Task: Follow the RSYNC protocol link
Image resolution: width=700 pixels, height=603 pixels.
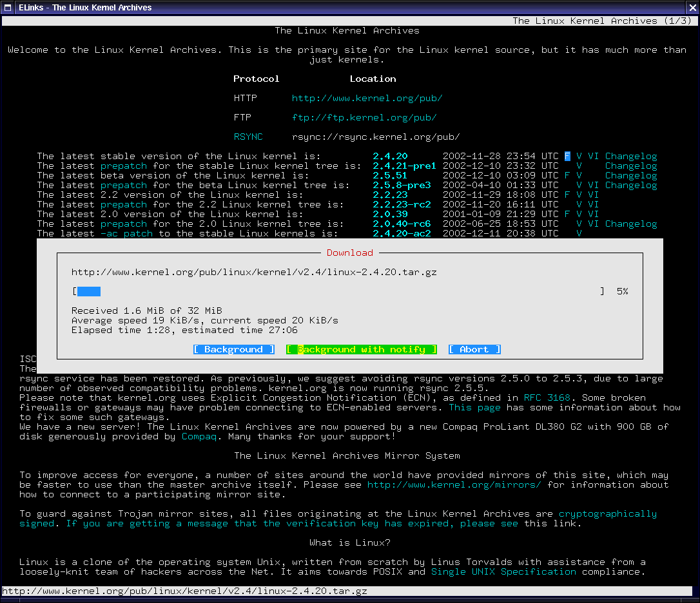Action: (x=248, y=137)
